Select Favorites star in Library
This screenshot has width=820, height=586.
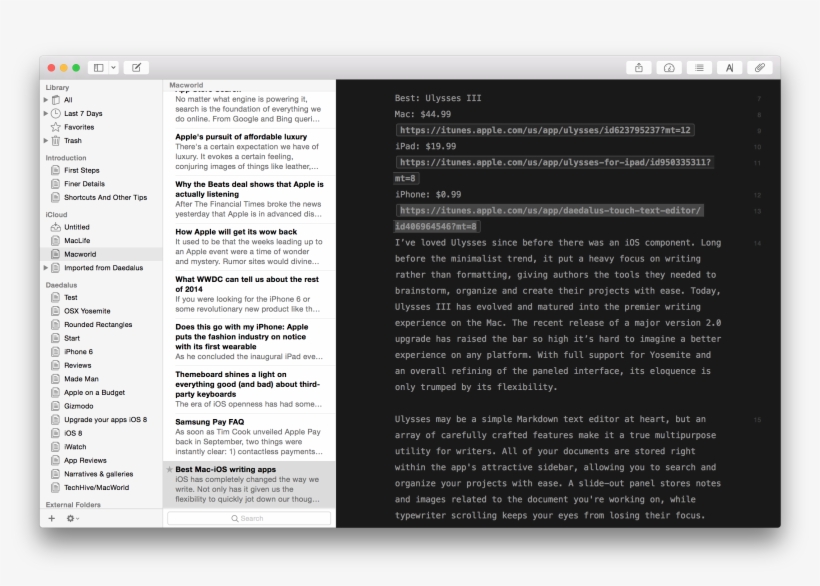tap(78, 127)
